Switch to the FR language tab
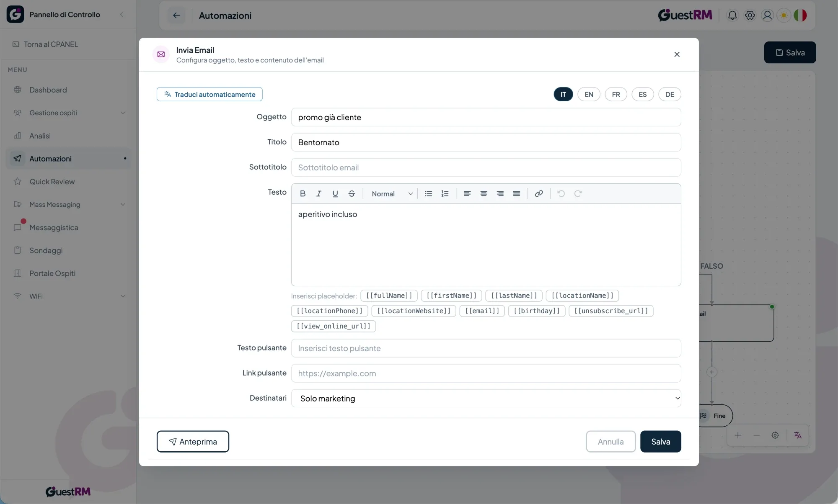838x504 pixels. [616, 94]
